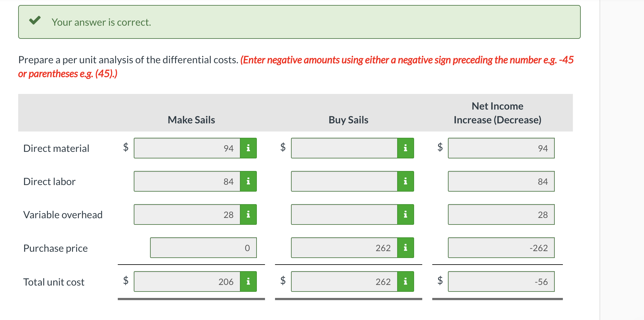The image size is (644, 320).
Task: Open info icon next to Purchase price 262
Action: (x=406, y=248)
